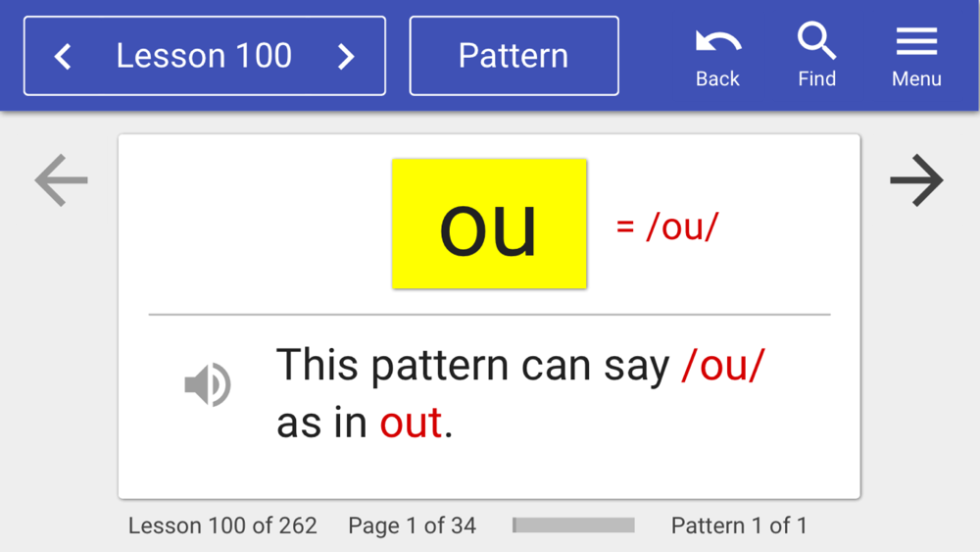Click the red /ou/ in the sentence
Screen dimensions: 980x552
(x=723, y=366)
